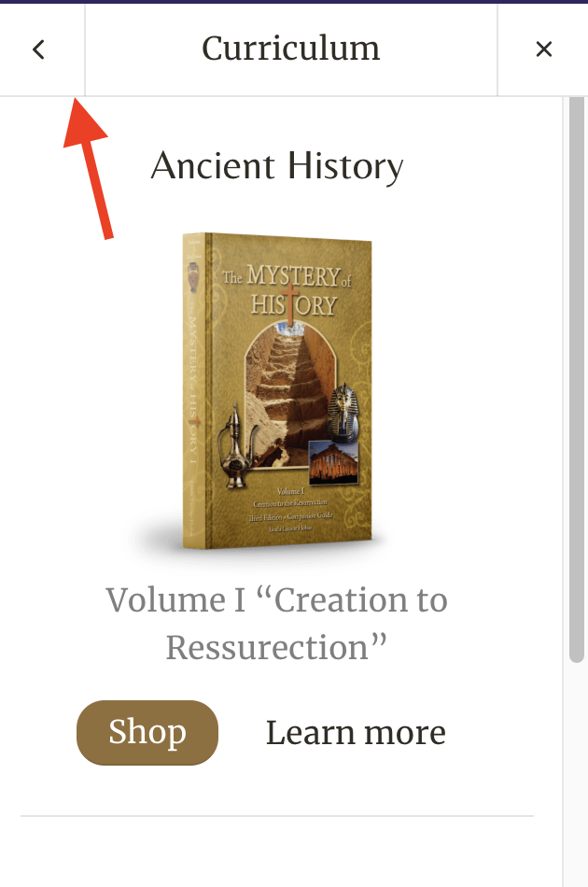Click the vertical title on the book spine
The height and width of the screenshot is (887, 588).
192,390
